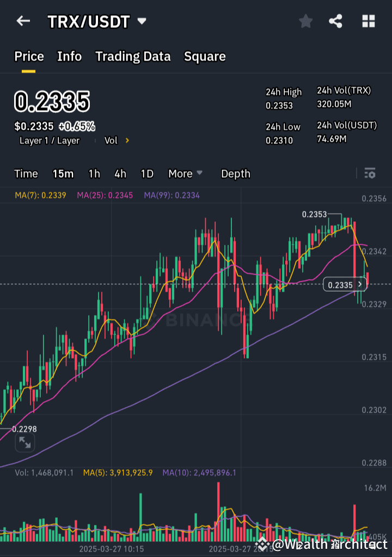Open the Info section
392x557 pixels.
(x=69, y=56)
